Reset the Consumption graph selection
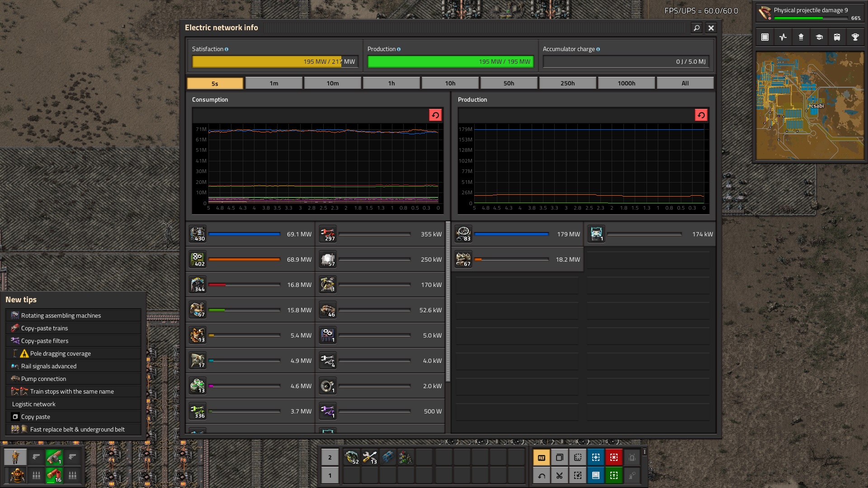The image size is (868, 488). point(435,115)
